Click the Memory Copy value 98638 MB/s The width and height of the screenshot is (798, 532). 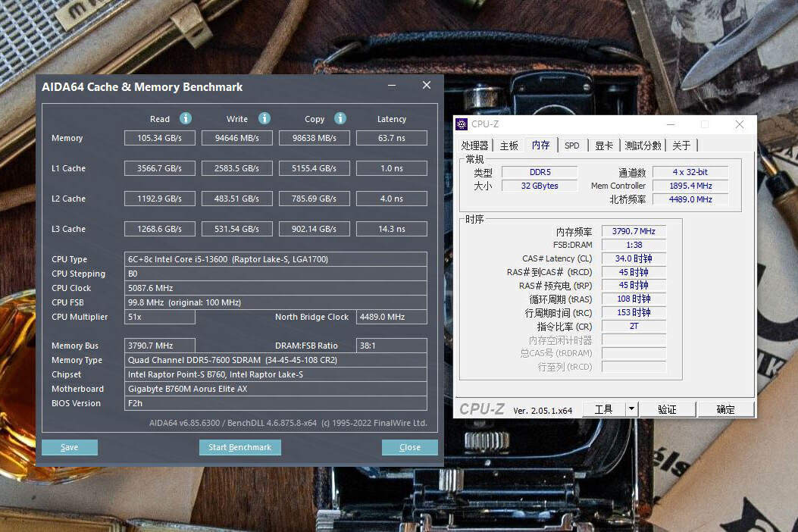[315, 138]
